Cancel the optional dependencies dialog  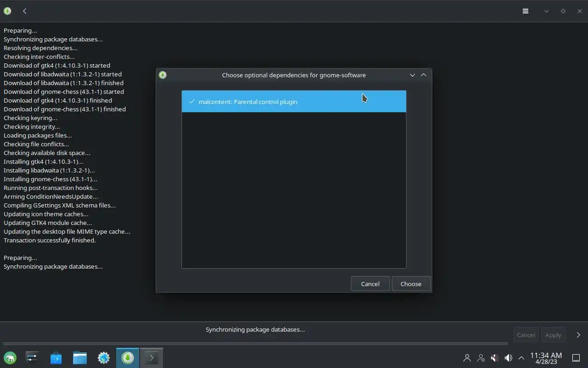pos(370,284)
